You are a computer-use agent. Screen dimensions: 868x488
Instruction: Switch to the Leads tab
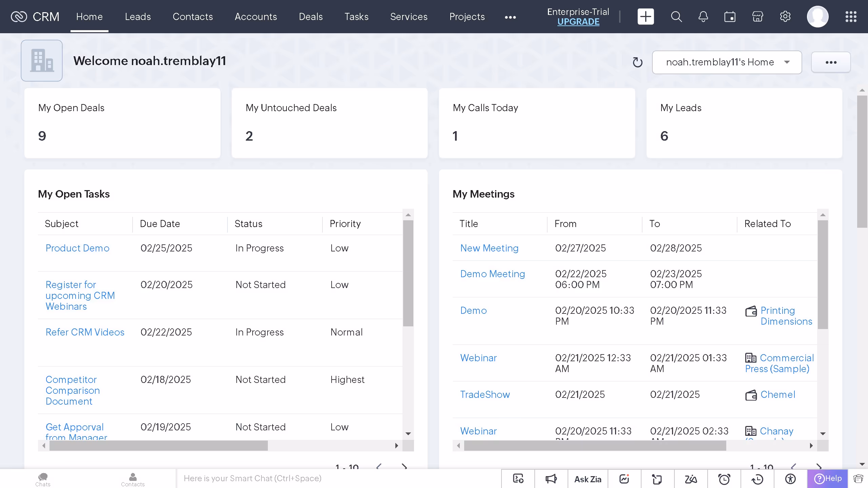click(138, 17)
